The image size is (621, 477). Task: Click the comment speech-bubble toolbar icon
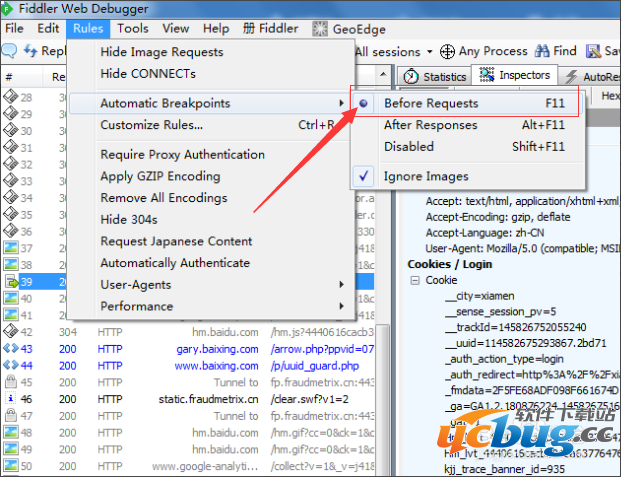coord(10,51)
